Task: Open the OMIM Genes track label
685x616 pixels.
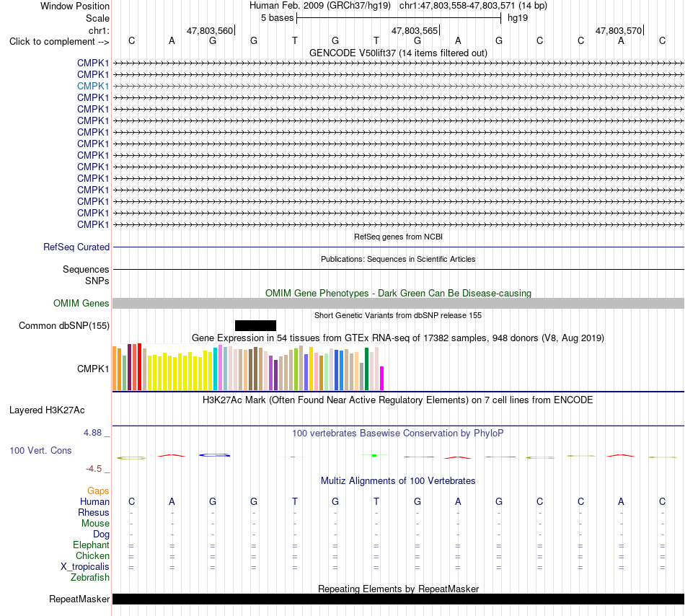Action: (x=81, y=303)
